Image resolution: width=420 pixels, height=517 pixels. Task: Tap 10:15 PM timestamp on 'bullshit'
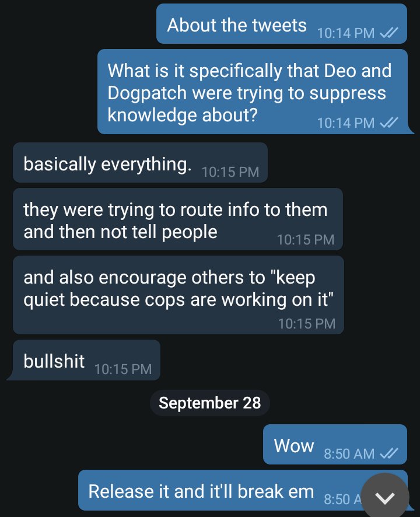click(123, 369)
